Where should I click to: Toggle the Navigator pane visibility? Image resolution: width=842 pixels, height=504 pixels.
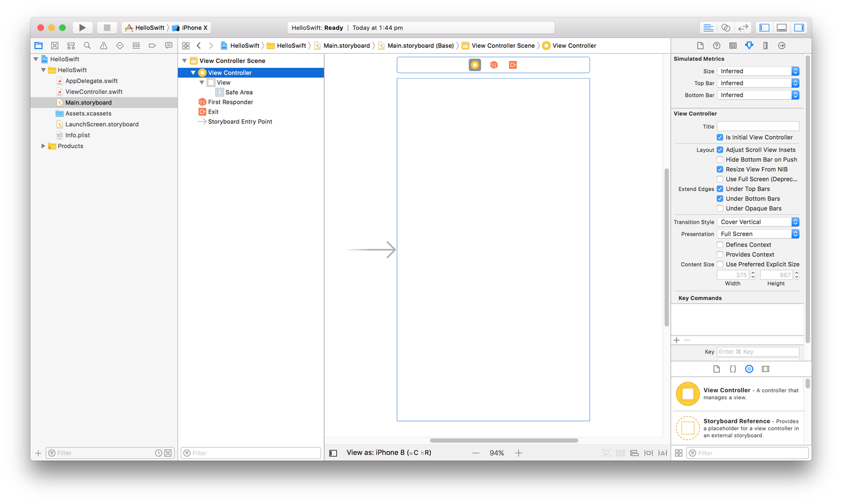[x=764, y=27]
